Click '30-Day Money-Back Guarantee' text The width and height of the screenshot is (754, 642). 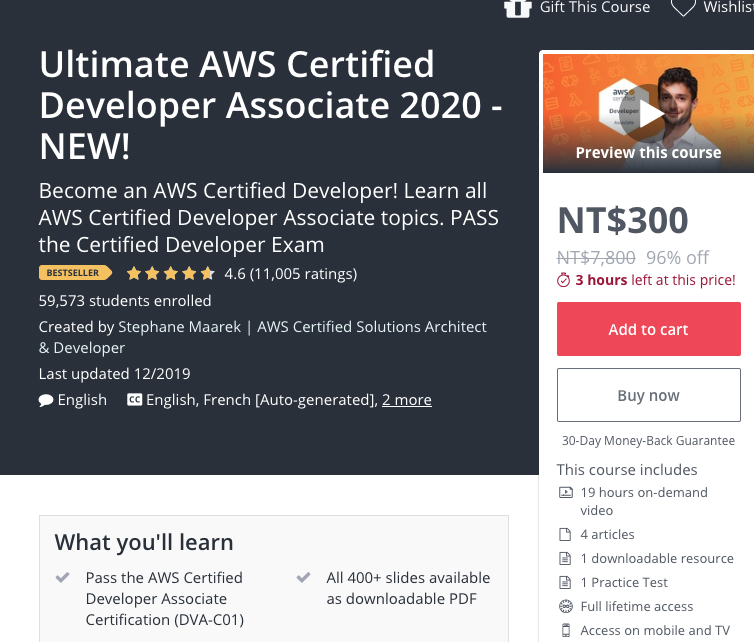click(648, 441)
